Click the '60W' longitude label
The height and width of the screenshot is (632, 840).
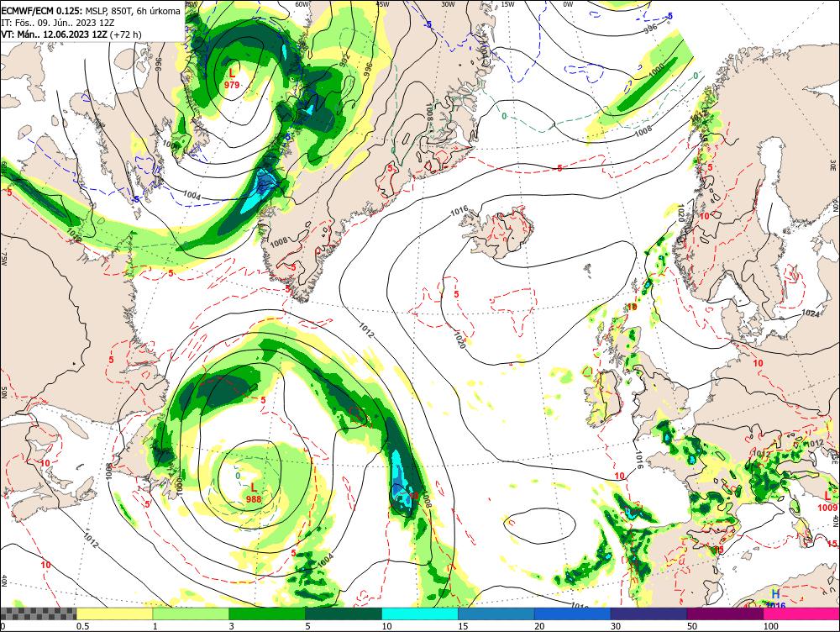[x=302, y=3]
